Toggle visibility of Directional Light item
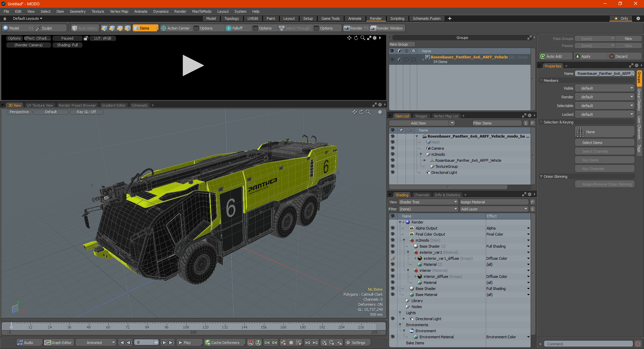 click(x=392, y=172)
